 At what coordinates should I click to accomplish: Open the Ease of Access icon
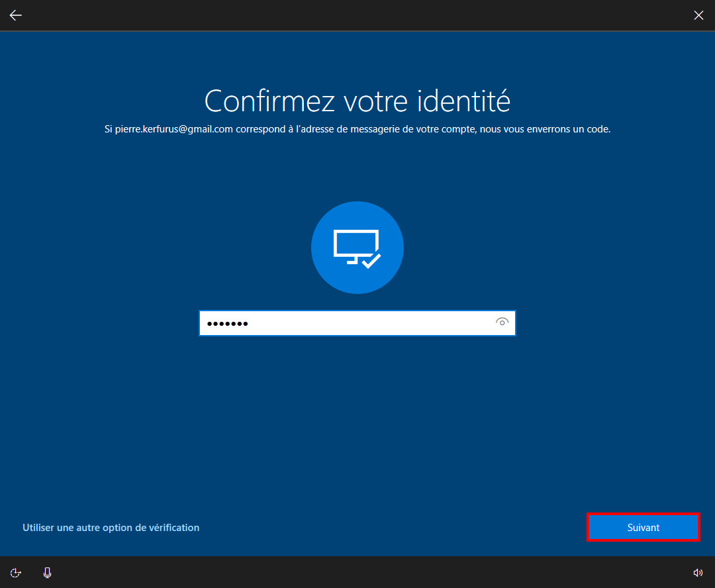pyautogui.click(x=15, y=573)
